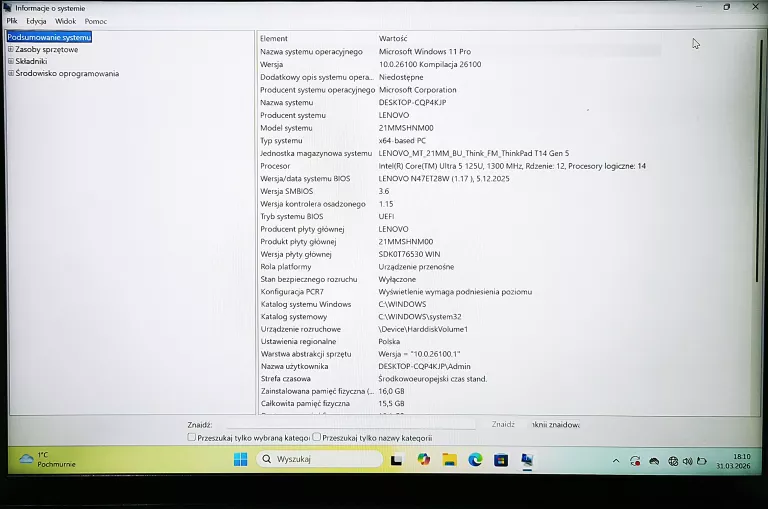Sort by the Wartość column header

[393, 38]
